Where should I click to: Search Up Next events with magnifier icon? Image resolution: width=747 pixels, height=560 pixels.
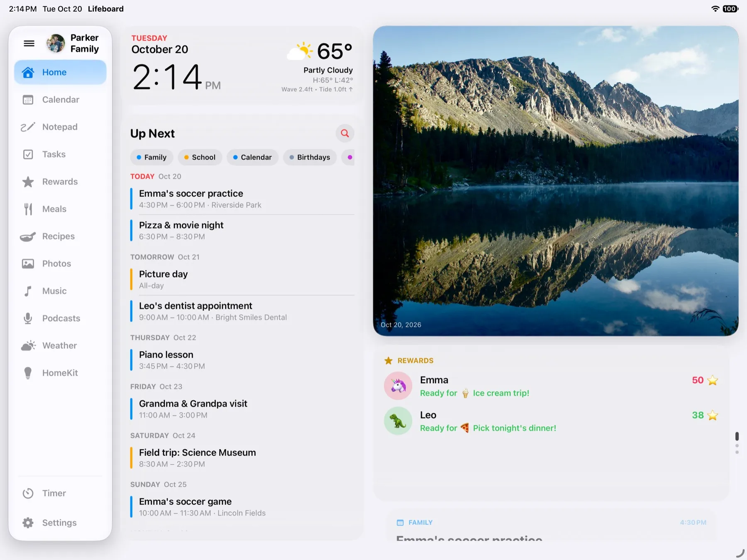(345, 133)
